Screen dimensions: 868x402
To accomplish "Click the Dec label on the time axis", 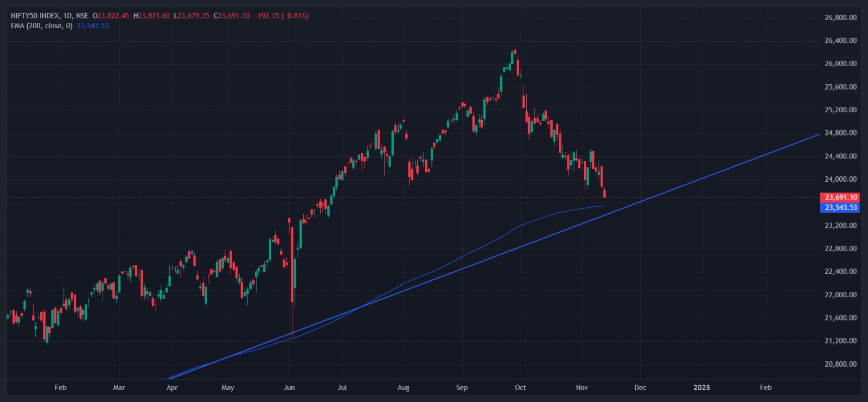I will 640,387.
